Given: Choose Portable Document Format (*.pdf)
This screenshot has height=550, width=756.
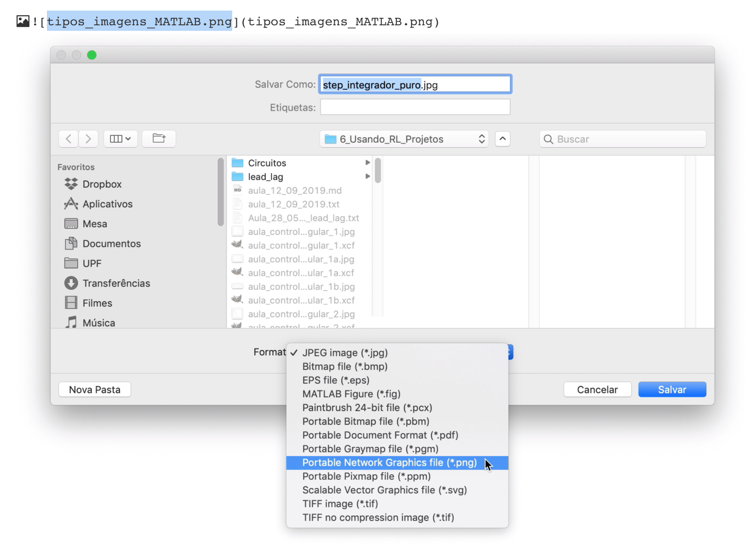Looking at the screenshot, I should tap(397, 435).
